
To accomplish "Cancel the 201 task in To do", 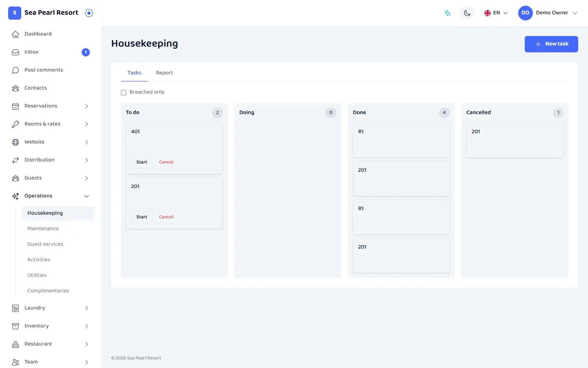I will (x=166, y=217).
